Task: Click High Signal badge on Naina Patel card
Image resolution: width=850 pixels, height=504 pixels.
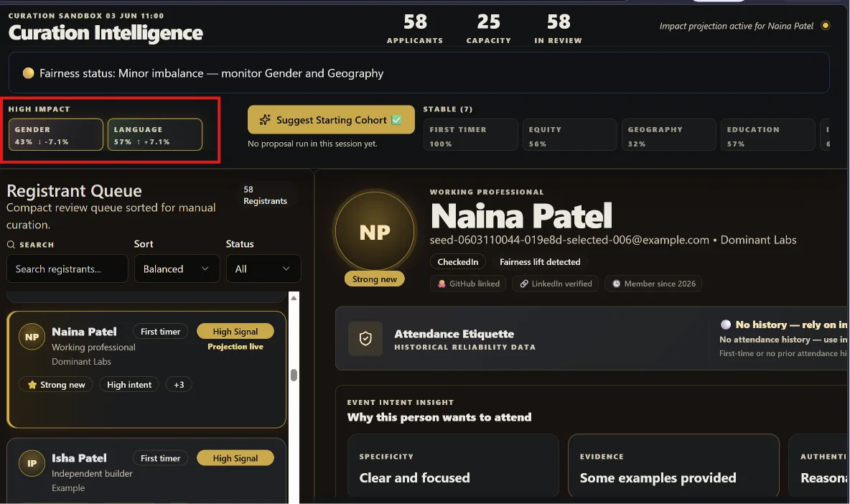Action: pos(235,331)
